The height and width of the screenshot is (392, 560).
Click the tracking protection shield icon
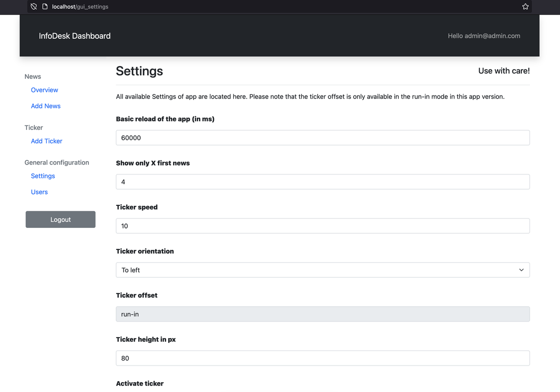pos(34,7)
